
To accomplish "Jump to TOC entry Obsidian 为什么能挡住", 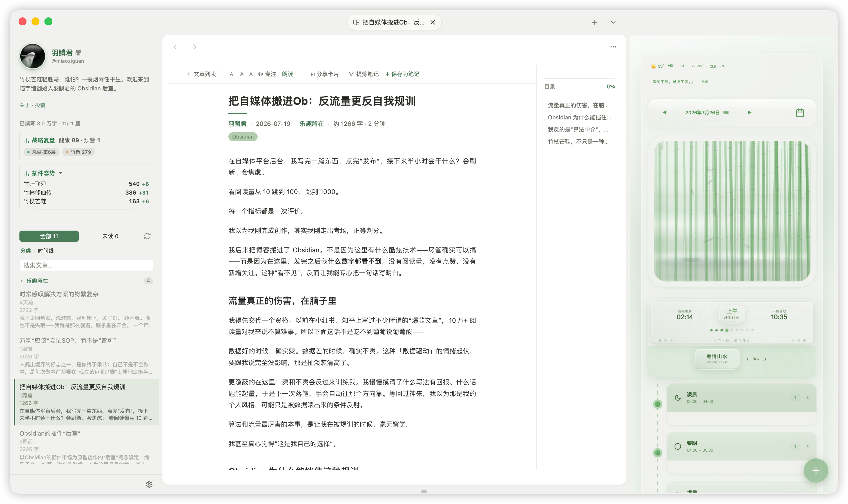I will [579, 117].
